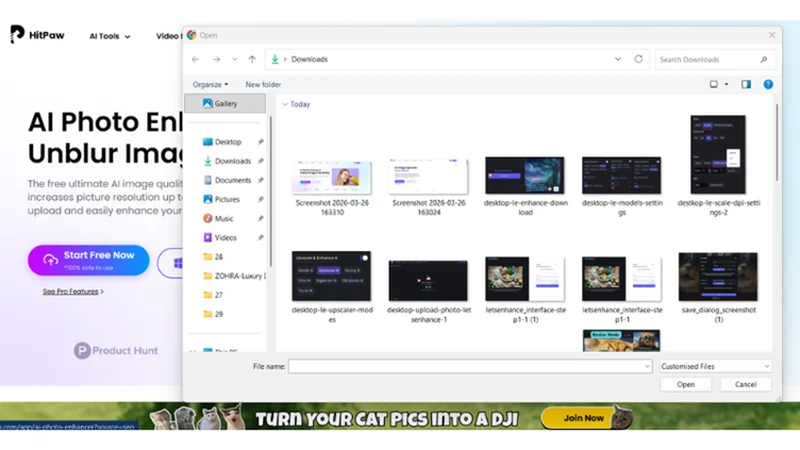Click the pin icon beside Music
The height and width of the screenshot is (450, 800).
click(261, 218)
